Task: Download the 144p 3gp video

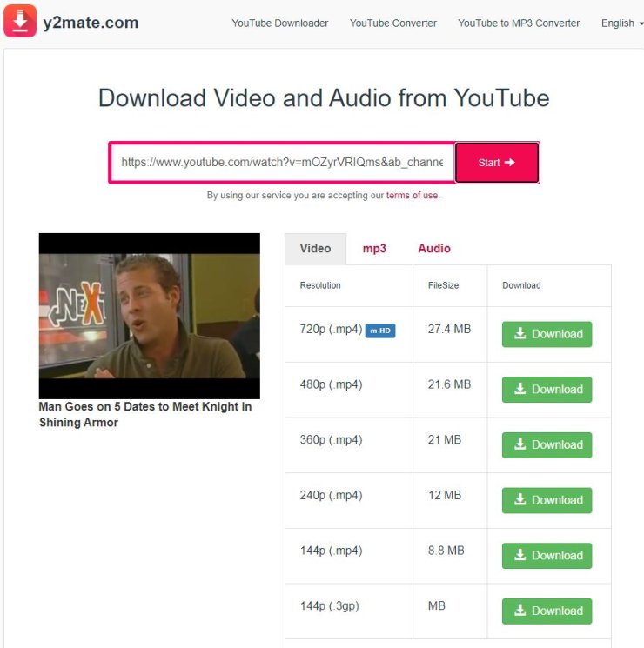Action: click(547, 611)
